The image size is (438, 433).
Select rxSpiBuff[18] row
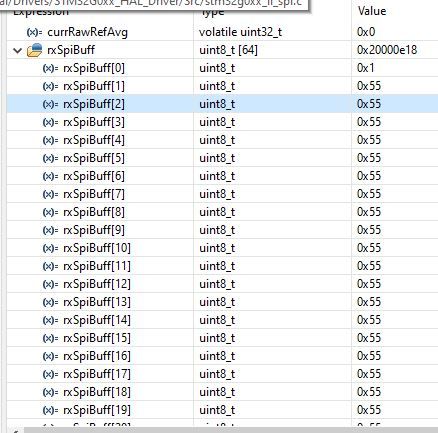(222, 392)
